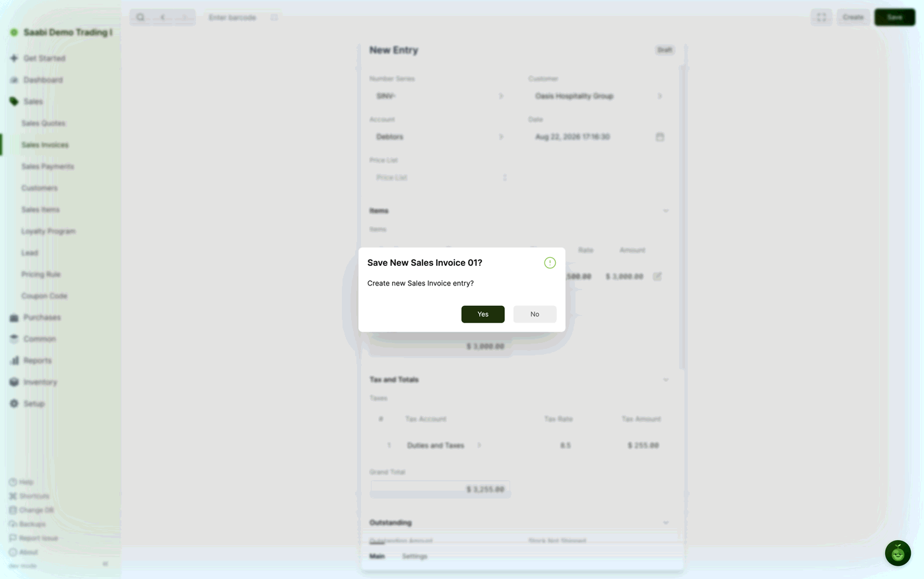Screen dimensions: 924x579
Task: Click the Draft status badge
Action: (665, 50)
